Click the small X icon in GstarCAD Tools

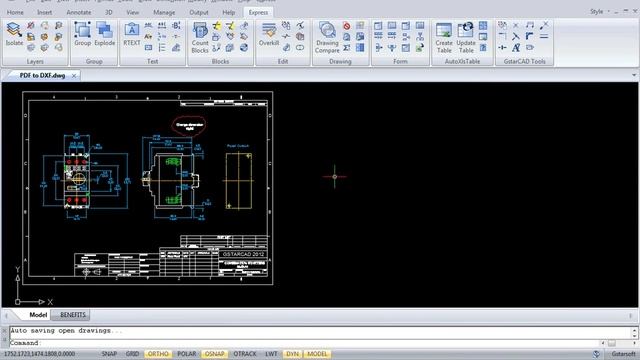(x=516, y=26)
